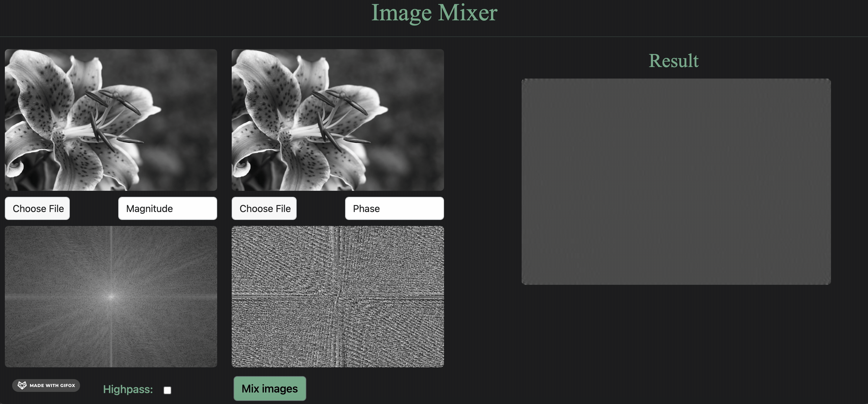This screenshot has height=404, width=868.
Task: Open the Magnitude component dropdown
Action: 167,209
